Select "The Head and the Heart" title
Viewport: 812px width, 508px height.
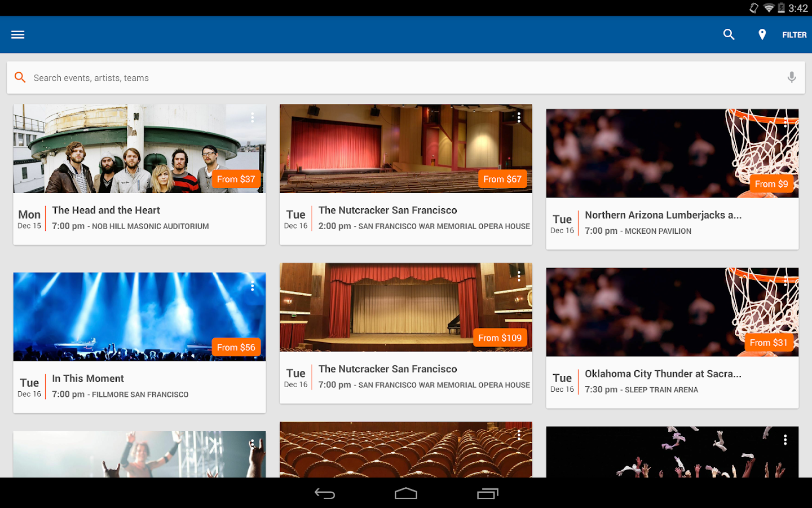pos(106,210)
